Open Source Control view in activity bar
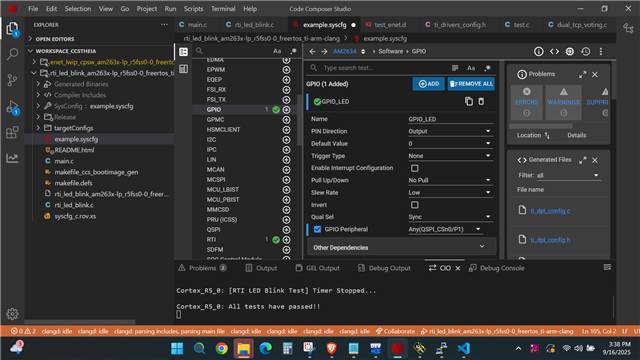This screenshot has height=360, width=640. [x=13, y=80]
